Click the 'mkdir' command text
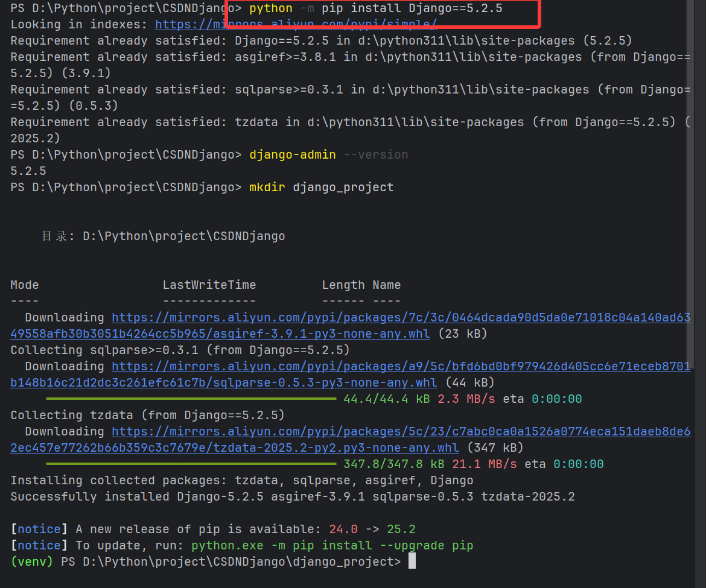This screenshot has width=706, height=588. 267,187
